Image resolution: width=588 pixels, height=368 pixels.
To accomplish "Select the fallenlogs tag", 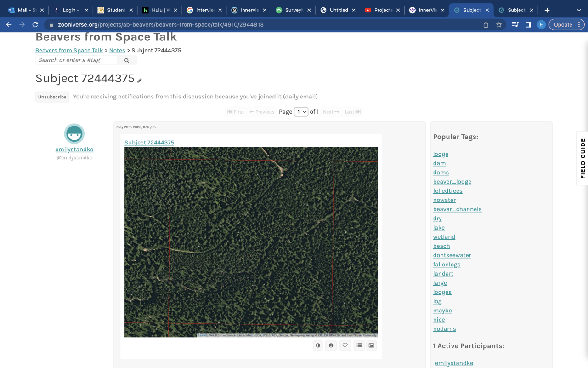I will click(447, 264).
